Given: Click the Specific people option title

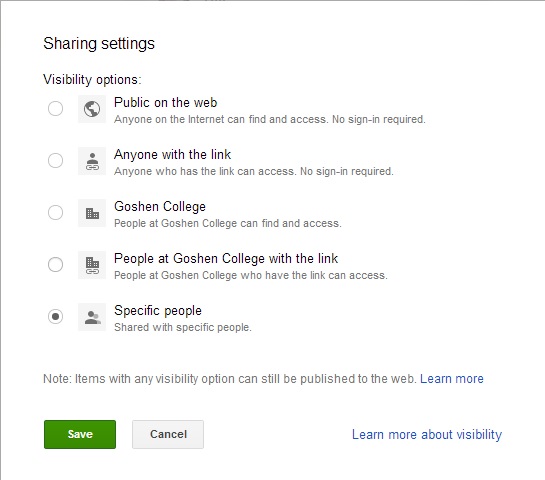Looking at the screenshot, I should click(x=158, y=311).
